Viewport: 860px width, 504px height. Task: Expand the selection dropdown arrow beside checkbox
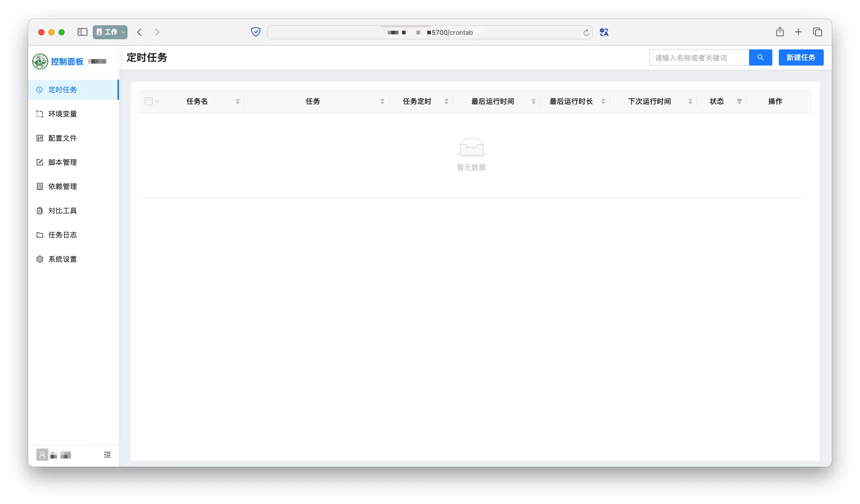tap(157, 101)
